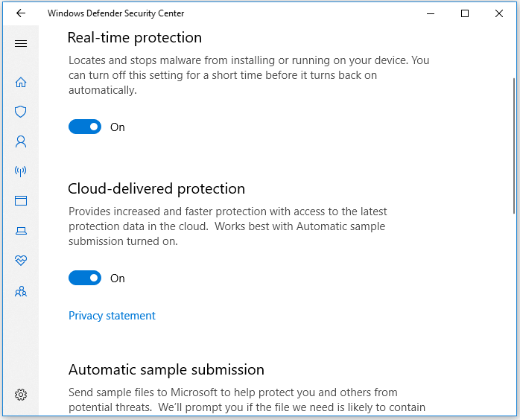The height and width of the screenshot is (420, 520).
Task: Turn off Real-time protection toggle
Action: click(x=85, y=127)
